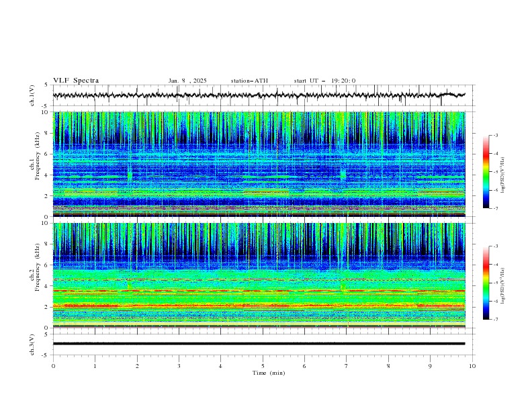Click time axis tick label "7"

[347, 366]
